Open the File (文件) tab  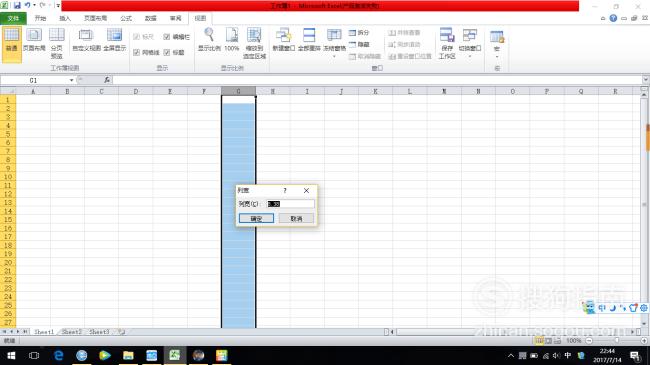13,18
